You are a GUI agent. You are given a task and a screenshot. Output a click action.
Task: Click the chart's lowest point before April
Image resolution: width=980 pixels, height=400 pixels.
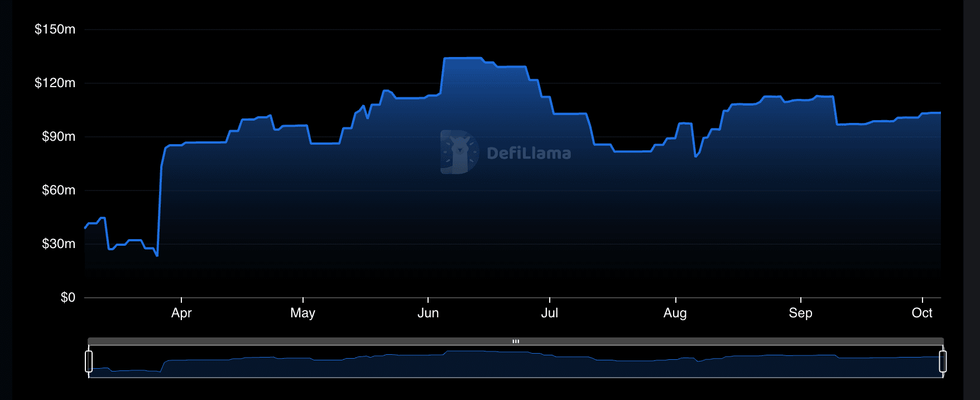[x=157, y=255]
